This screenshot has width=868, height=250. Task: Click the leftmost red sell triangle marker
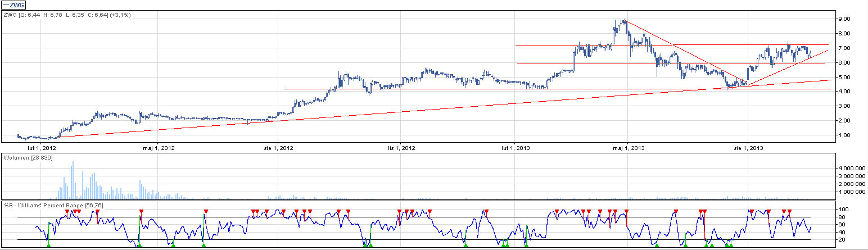(67, 211)
